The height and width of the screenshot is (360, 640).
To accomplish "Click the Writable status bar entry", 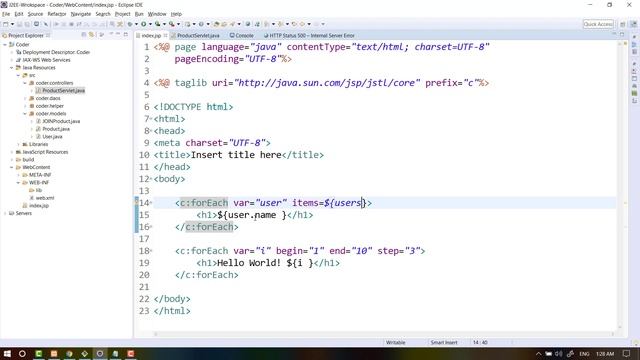I will coord(396,342).
